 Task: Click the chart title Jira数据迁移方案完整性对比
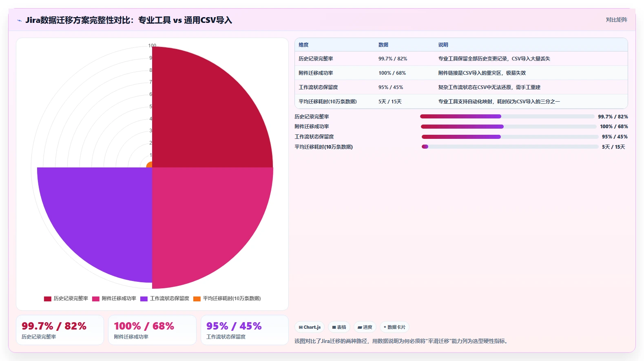(x=128, y=20)
